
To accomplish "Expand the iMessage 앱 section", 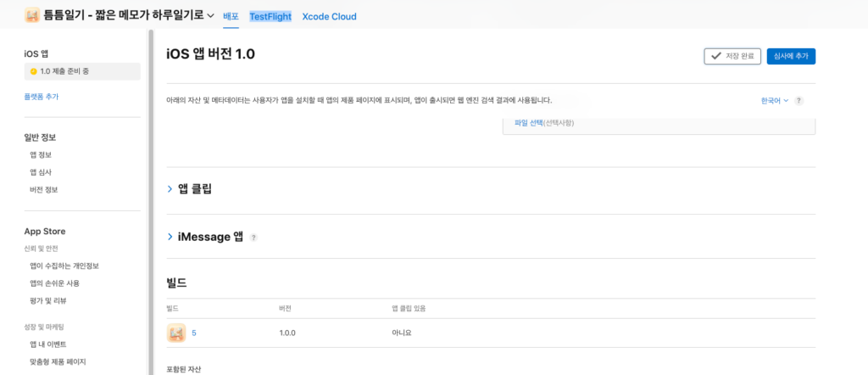I will [x=170, y=237].
